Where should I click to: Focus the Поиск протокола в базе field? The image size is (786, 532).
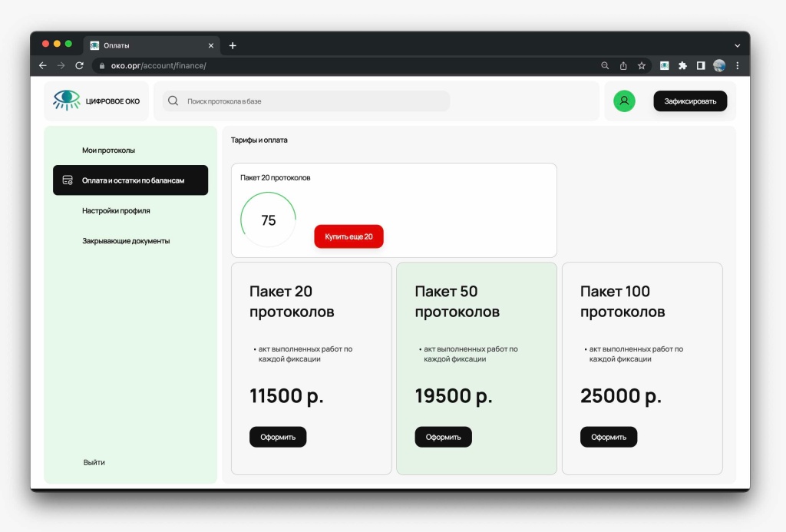click(306, 101)
